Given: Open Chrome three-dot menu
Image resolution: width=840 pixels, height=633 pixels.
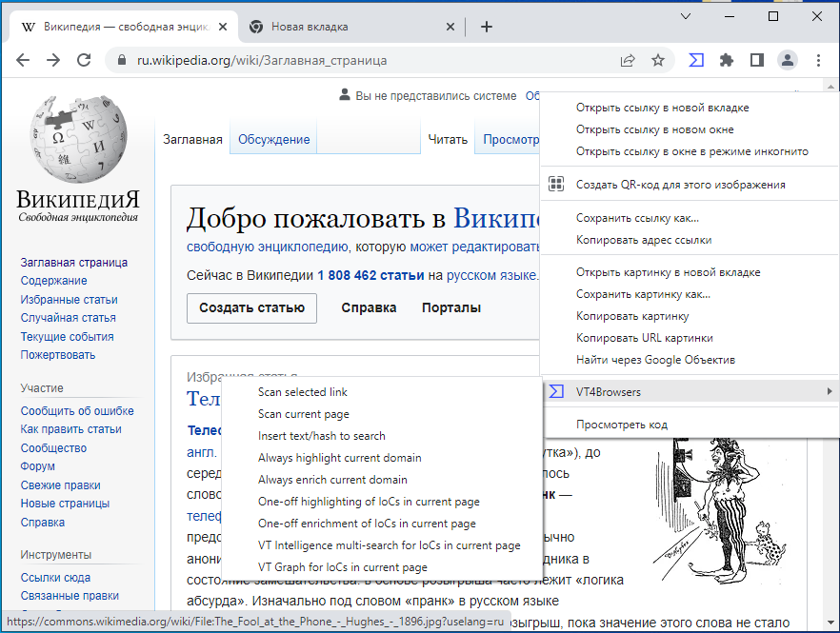Looking at the screenshot, I should 818,60.
